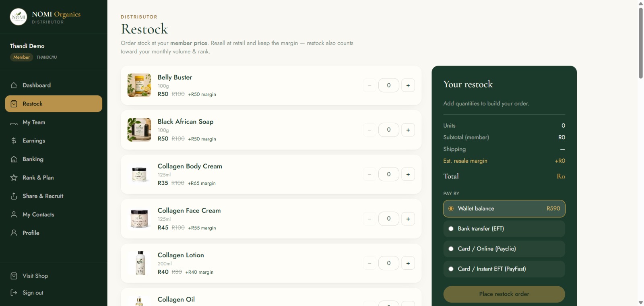The height and width of the screenshot is (306, 644).
Task: Open the Visit Shop link
Action: point(54,276)
